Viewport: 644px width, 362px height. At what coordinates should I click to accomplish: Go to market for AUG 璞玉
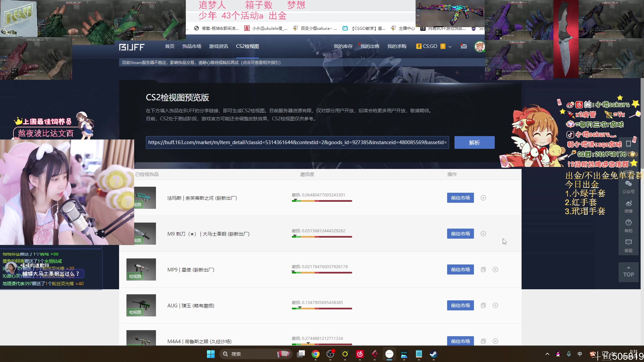[x=460, y=305]
